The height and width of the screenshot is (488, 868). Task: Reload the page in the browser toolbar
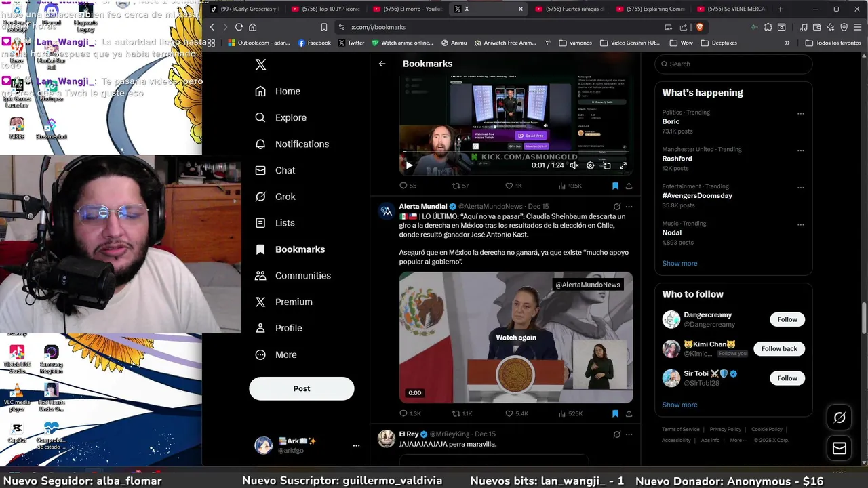click(239, 27)
